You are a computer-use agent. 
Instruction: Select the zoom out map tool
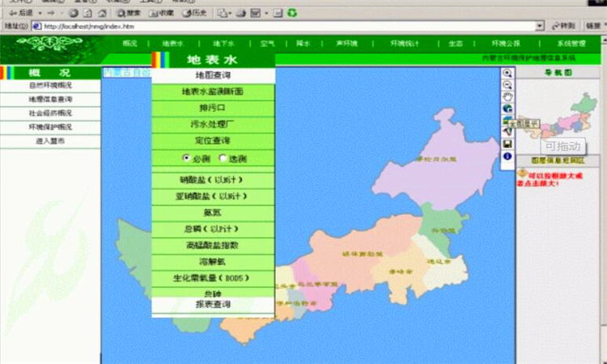tap(507, 85)
